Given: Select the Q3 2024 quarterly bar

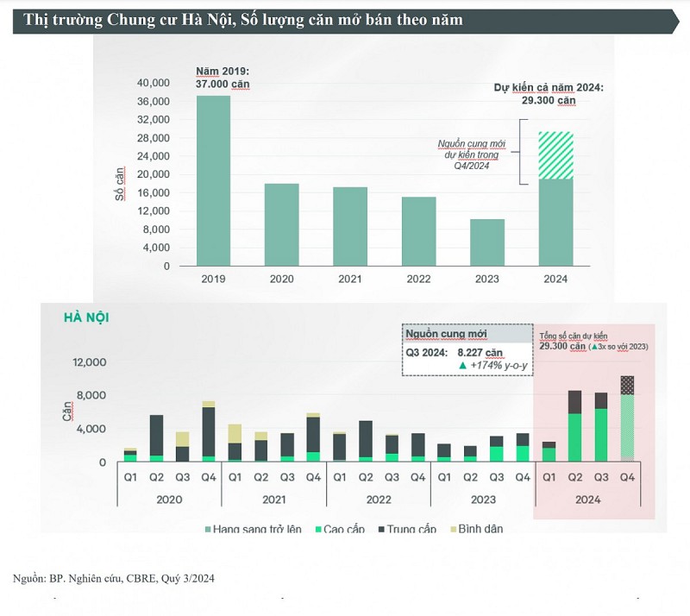Looking at the screenshot, I should 601,427.
